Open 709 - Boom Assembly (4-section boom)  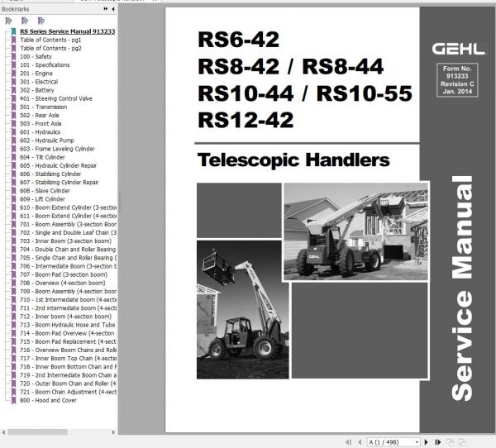click(68, 292)
